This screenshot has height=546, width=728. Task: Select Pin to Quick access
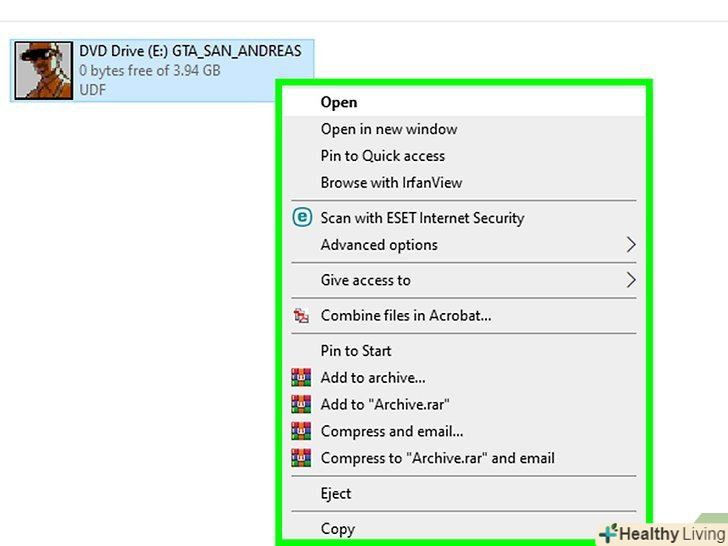pyautogui.click(x=464, y=156)
